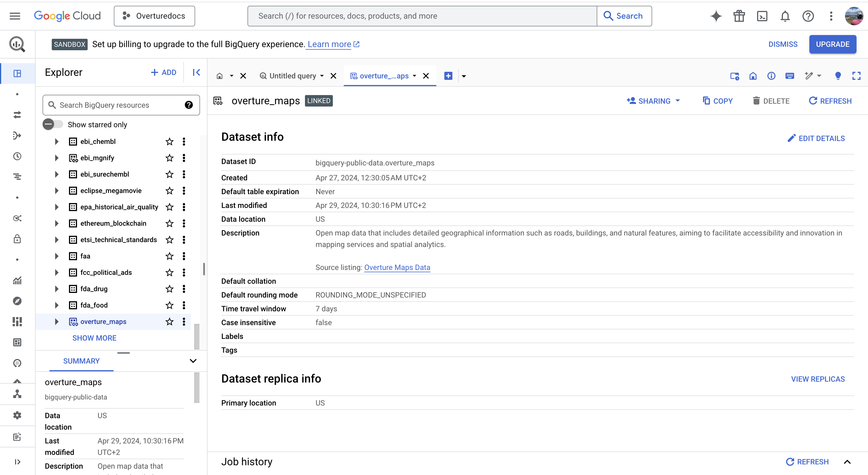
Task: Open Untitled query tab dropdown arrow
Action: [322, 76]
